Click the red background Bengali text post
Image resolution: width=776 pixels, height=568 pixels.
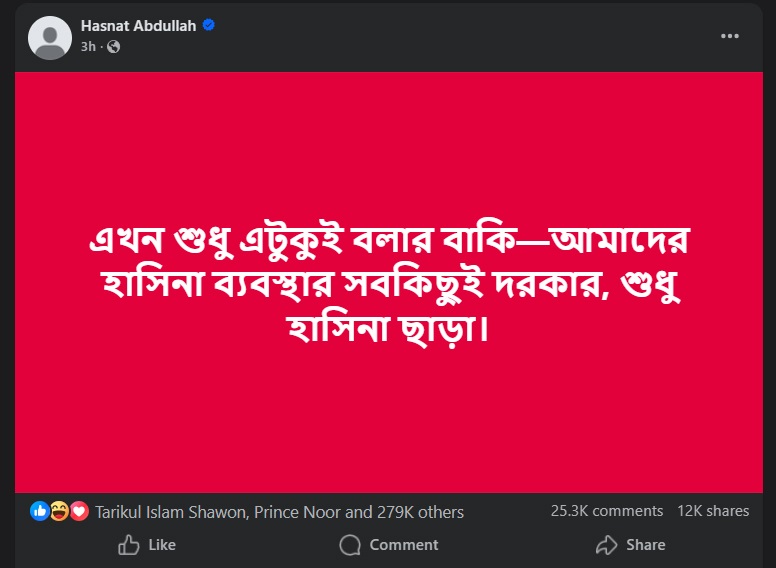pyautogui.click(x=395, y=282)
